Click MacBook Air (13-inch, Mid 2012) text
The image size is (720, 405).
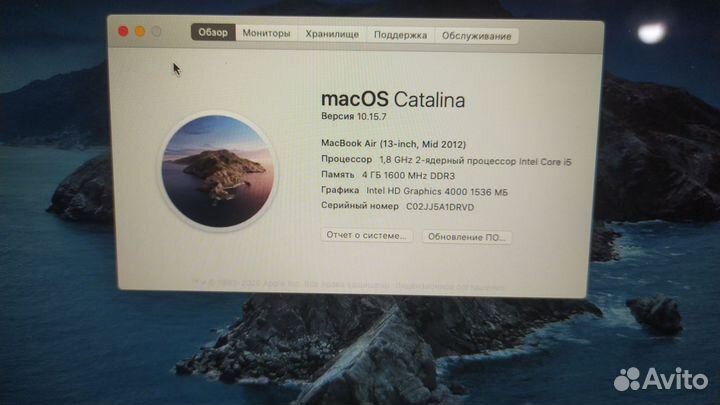tap(394, 144)
